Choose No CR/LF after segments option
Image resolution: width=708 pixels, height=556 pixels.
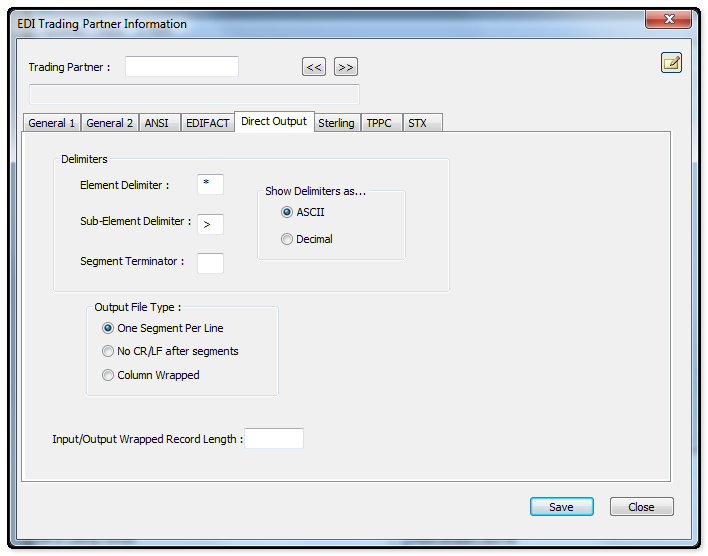coord(108,351)
